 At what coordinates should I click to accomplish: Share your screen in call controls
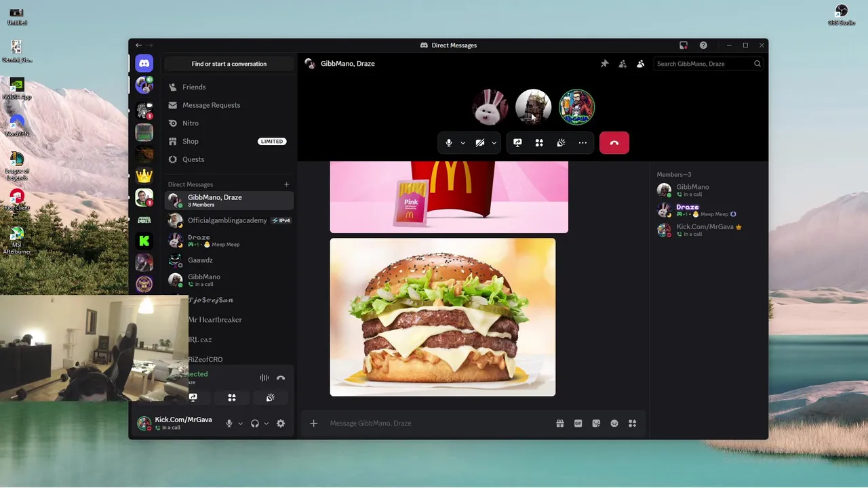pyautogui.click(x=517, y=143)
